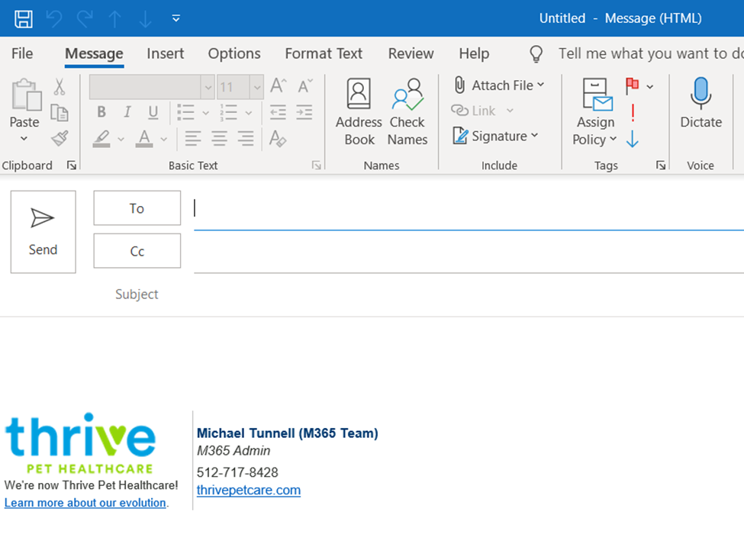Click into the Subject field
The height and width of the screenshot is (560, 744).
tap(458, 294)
